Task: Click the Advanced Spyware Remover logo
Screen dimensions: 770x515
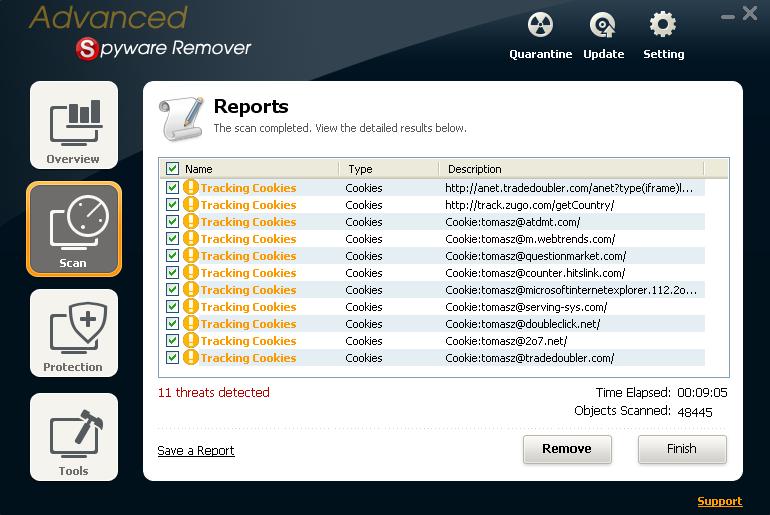Action: coord(140,32)
